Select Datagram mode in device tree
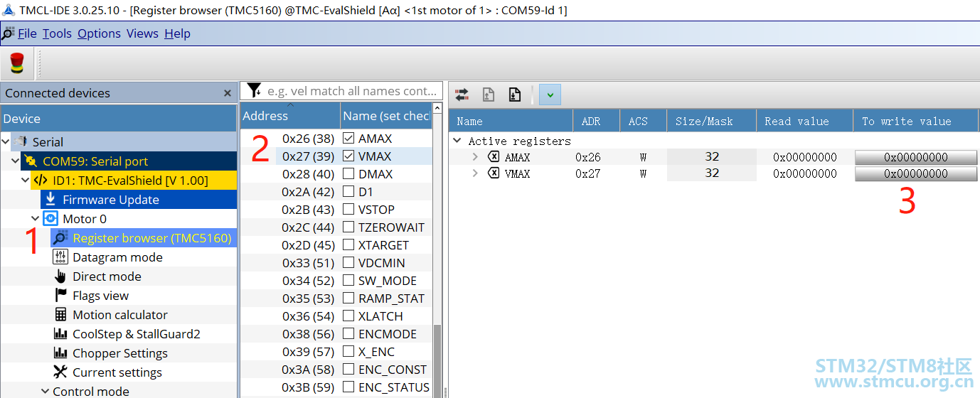Viewport: 980px width, 398px height. [x=117, y=257]
